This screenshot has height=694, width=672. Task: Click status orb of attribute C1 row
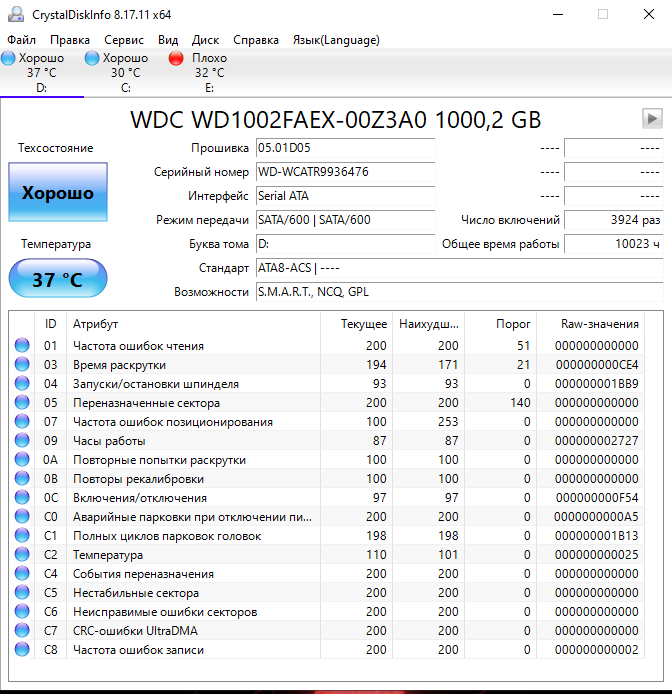click(22, 536)
